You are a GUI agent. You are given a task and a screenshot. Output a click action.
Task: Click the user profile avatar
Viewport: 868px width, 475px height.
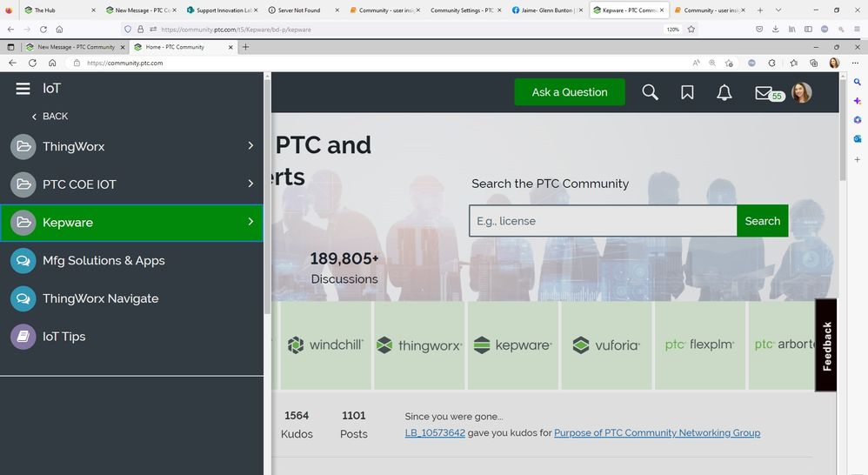pos(801,92)
